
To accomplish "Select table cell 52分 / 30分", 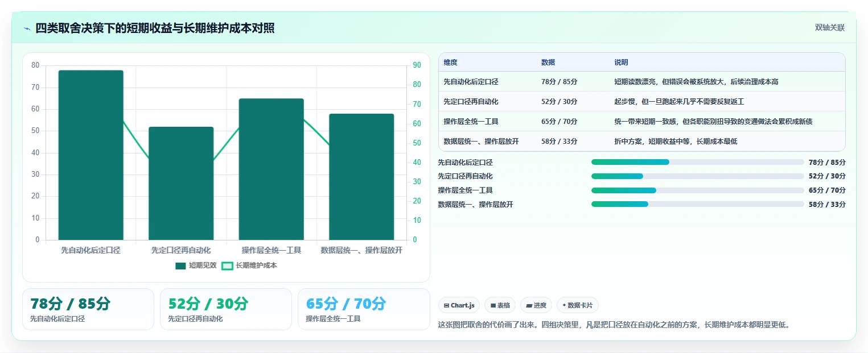I will tap(560, 102).
